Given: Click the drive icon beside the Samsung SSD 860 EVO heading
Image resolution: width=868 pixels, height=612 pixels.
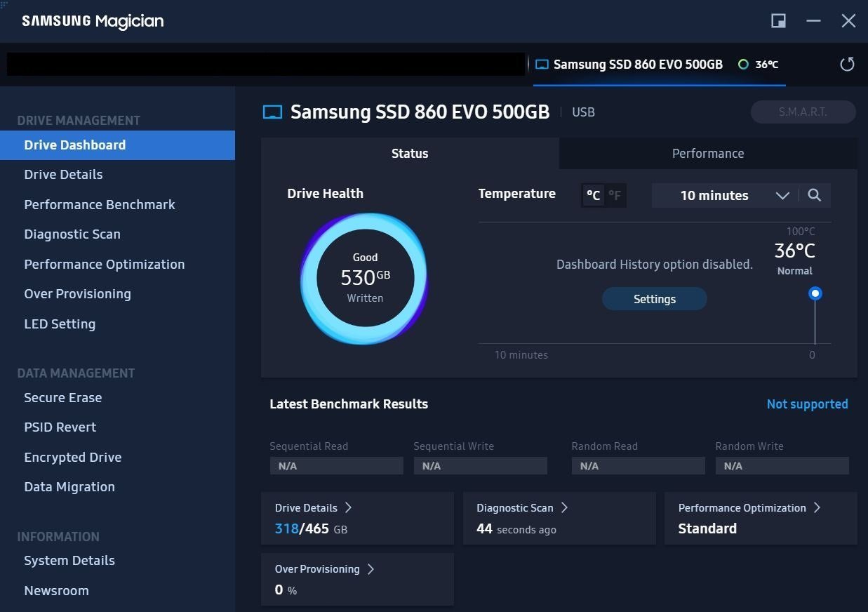Looking at the screenshot, I should (272, 112).
